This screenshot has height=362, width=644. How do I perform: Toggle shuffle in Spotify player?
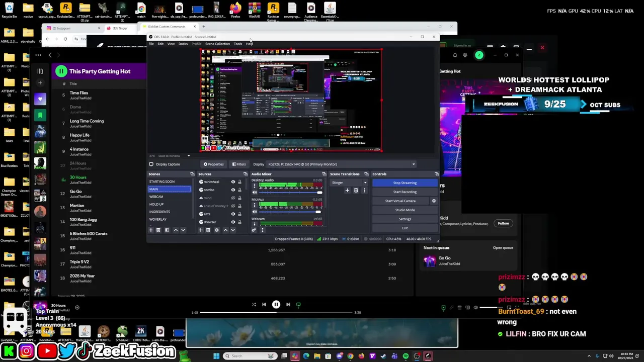254,304
